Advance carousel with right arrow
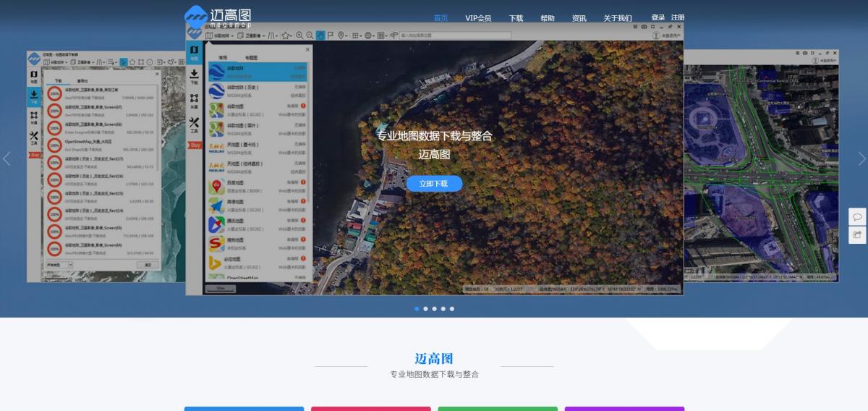 861,159
